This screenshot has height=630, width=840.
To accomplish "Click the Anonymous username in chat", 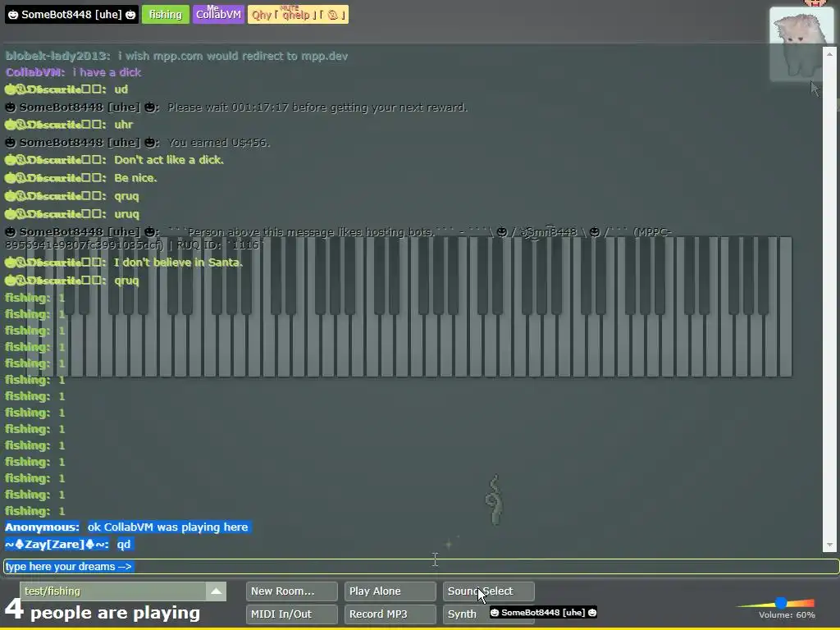I will coord(43,527).
